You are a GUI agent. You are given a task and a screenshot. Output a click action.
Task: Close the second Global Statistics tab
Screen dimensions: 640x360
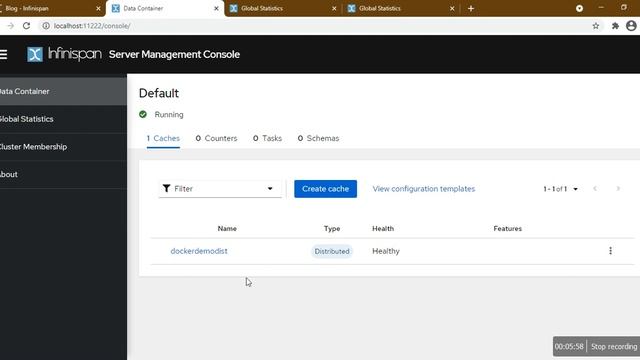click(452, 8)
